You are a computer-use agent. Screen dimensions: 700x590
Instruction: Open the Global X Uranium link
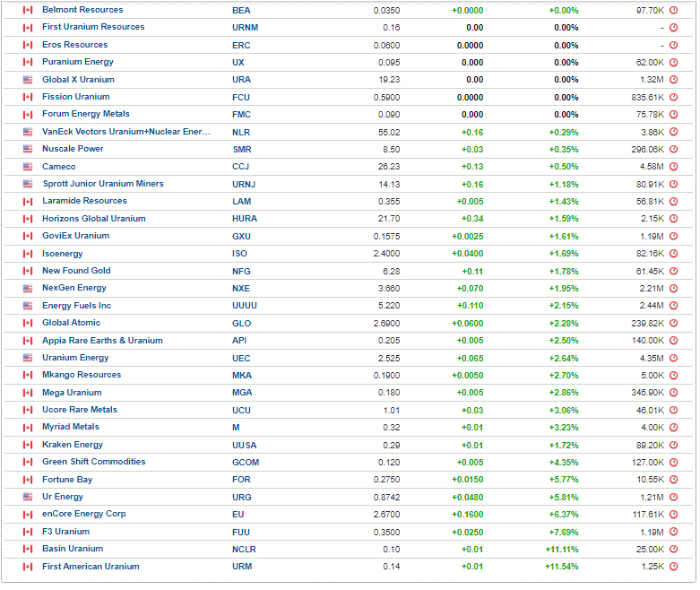pyautogui.click(x=78, y=80)
